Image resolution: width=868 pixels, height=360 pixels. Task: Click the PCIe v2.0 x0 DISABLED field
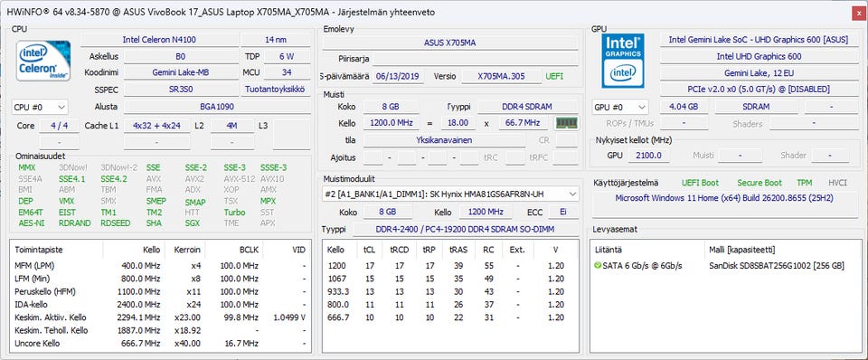click(759, 90)
